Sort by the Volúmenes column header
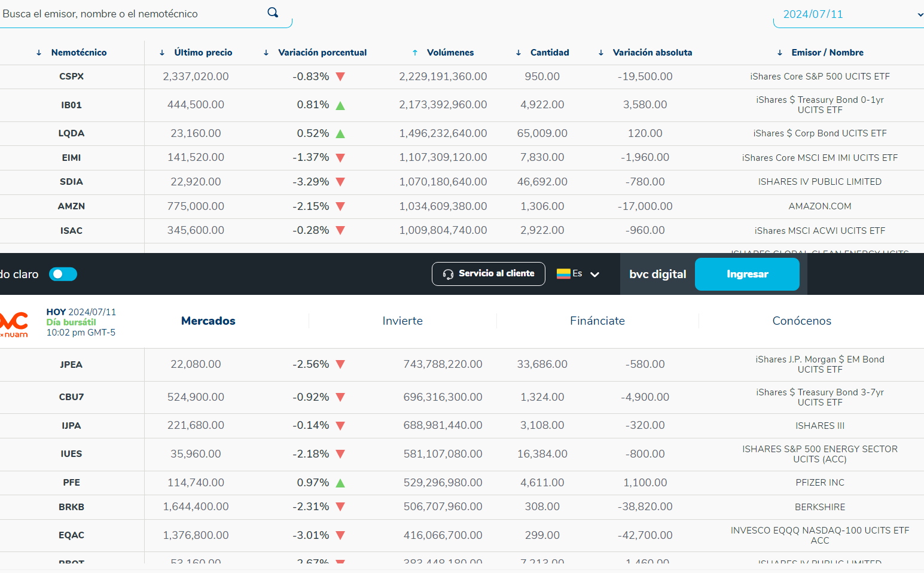 pyautogui.click(x=450, y=53)
